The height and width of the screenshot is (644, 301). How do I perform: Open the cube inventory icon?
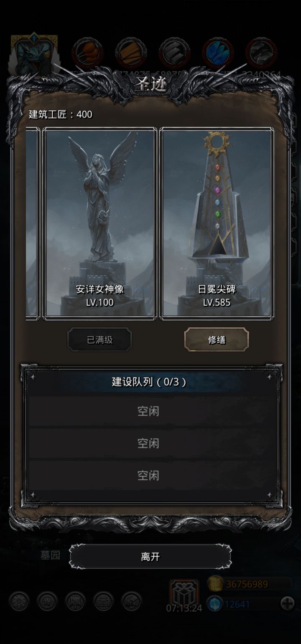[131, 601]
